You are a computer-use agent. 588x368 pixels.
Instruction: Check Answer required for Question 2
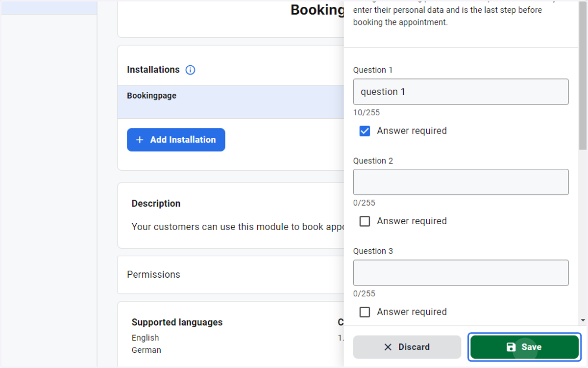365,221
